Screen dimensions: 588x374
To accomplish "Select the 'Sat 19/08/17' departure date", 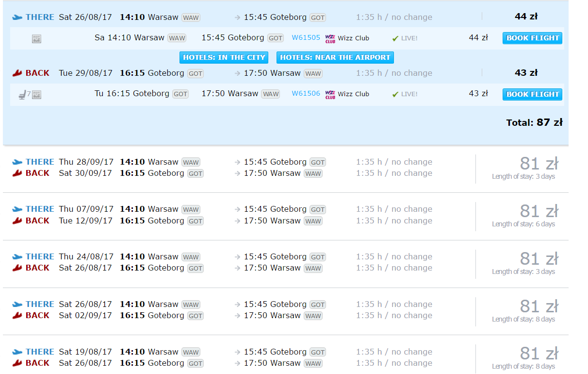I will click(x=85, y=352).
